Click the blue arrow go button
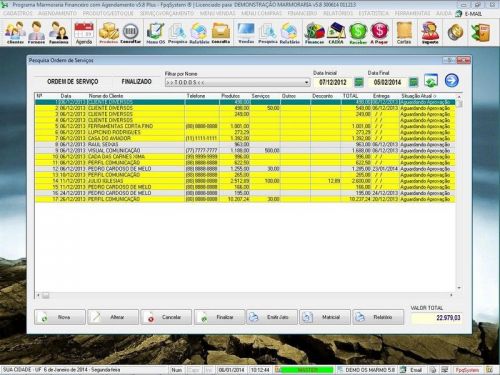The height and width of the screenshot is (375, 500). click(452, 80)
